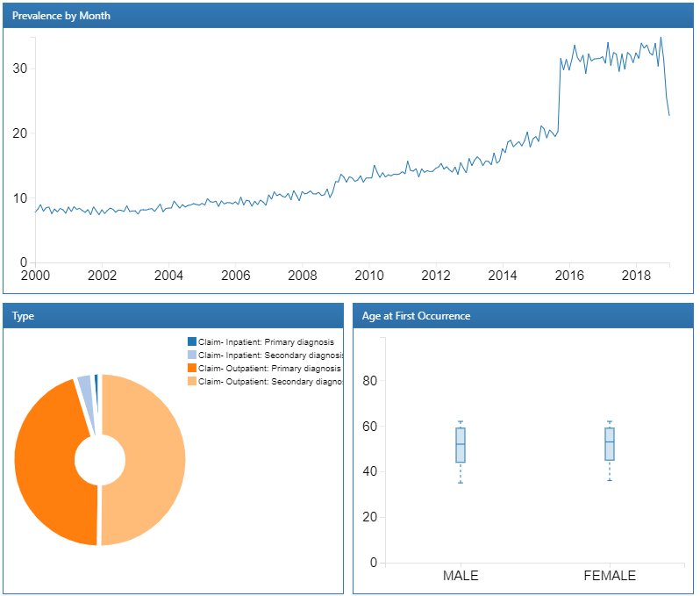Click the Type panel header
700x596 pixels.
point(173,316)
